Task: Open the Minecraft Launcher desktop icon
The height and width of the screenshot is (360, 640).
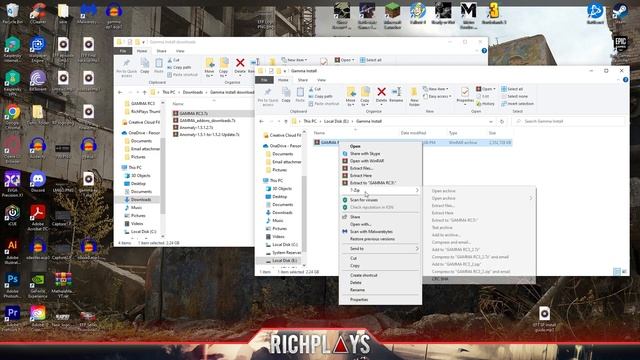Action: [x=392, y=16]
